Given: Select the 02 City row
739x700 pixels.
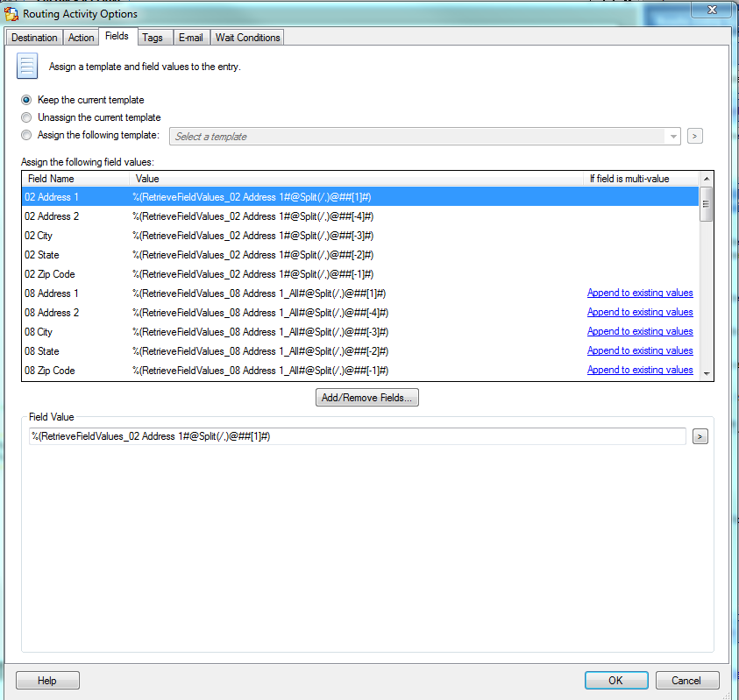Looking at the screenshot, I should pyautogui.click(x=360, y=236).
